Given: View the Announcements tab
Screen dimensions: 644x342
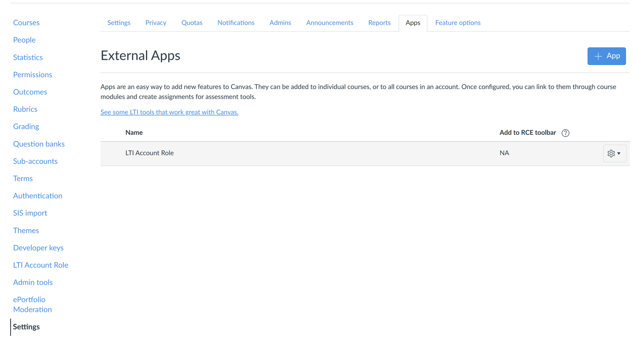Looking at the screenshot, I should pyautogui.click(x=329, y=23).
